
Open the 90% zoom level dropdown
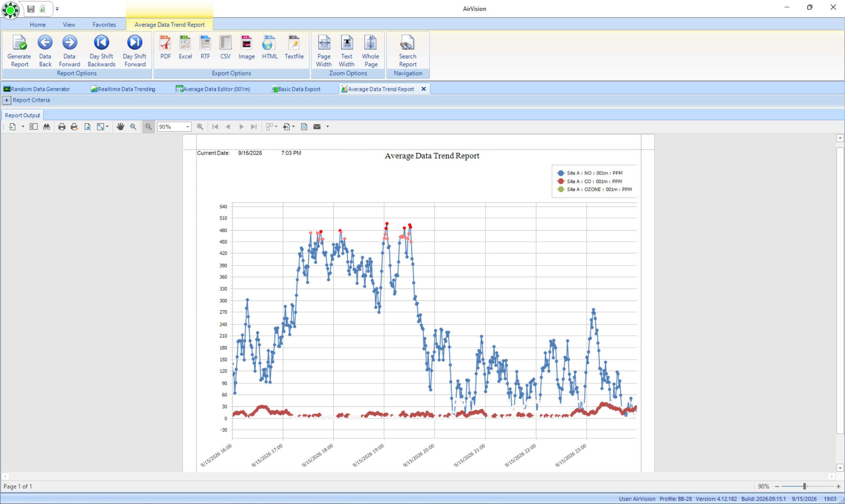click(x=187, y=127)
